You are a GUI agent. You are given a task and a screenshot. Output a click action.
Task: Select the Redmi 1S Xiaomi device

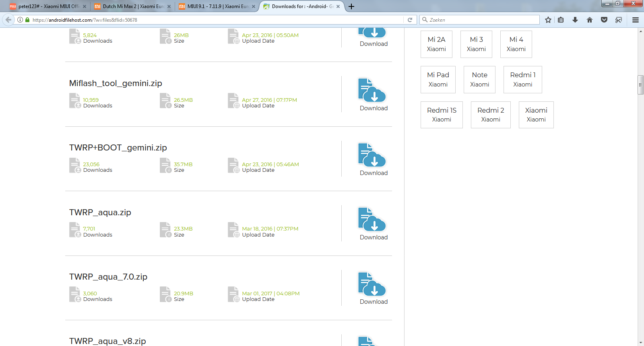(442, 115)
